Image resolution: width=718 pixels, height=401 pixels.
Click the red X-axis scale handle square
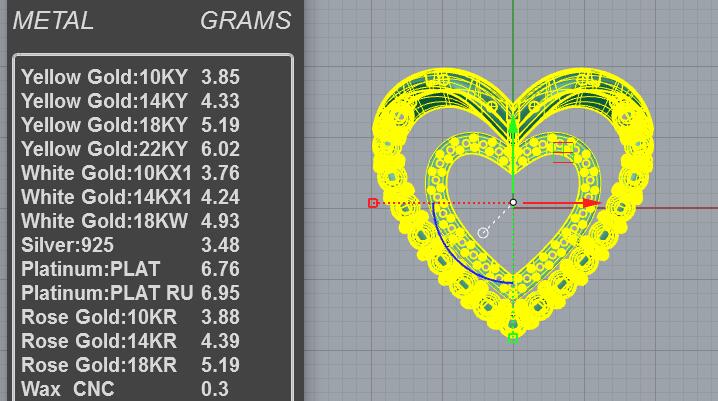tap(373, 203)
